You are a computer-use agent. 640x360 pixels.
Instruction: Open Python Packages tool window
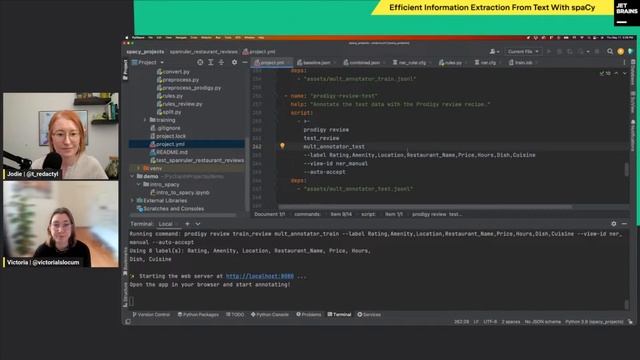[198, 315]
